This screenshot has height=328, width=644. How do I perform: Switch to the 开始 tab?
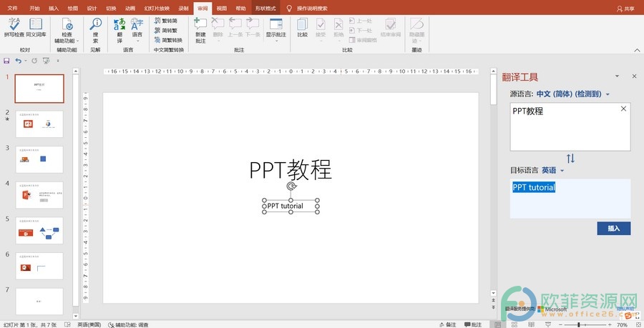point(34,8)
